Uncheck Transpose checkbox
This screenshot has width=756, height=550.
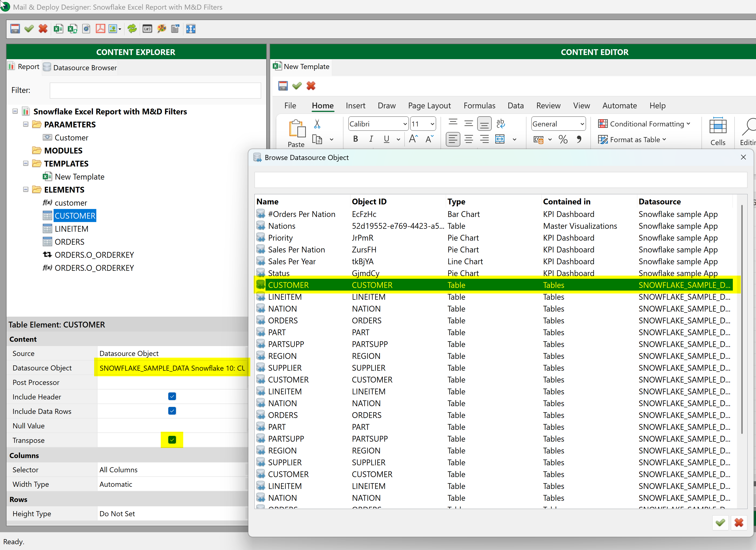coord(172,440)
